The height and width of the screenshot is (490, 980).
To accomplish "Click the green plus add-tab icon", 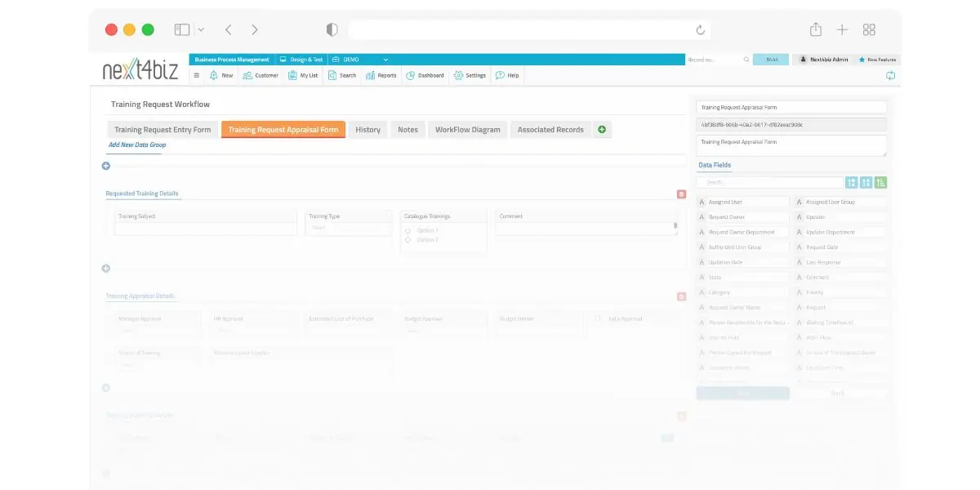I will (x=603, y=130).
